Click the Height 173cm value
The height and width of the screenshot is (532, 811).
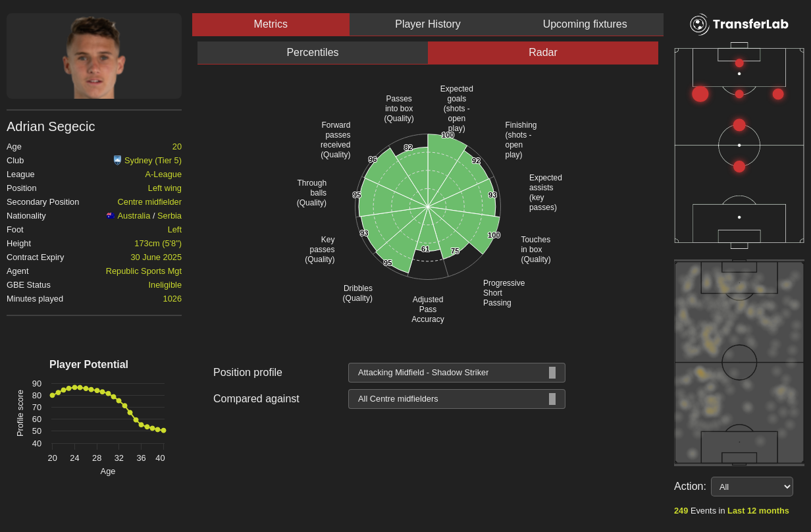[x=158, y=244]
